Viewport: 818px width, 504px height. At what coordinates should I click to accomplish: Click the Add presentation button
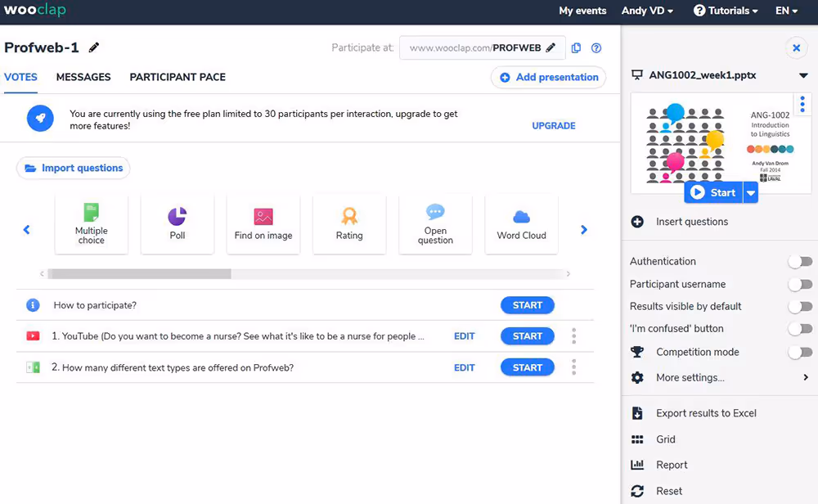pyautogui.click(x=548, y=77)
